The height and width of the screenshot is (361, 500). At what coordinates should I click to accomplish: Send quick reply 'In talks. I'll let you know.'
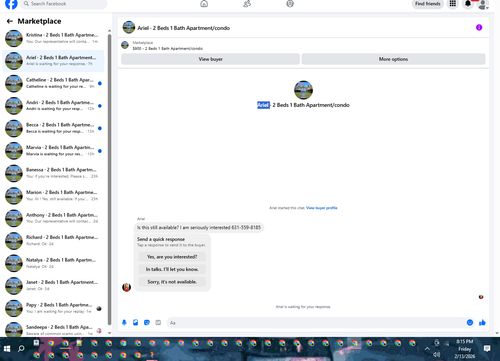click(172, 269)
